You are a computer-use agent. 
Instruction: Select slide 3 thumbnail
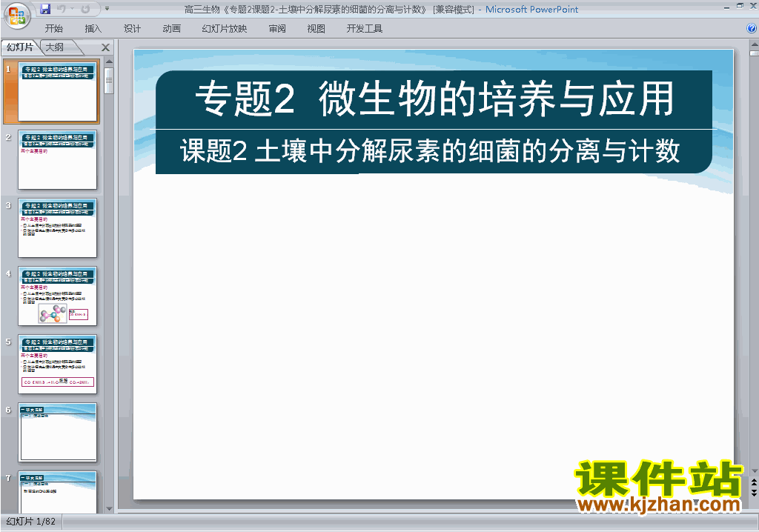click(57, 228)
